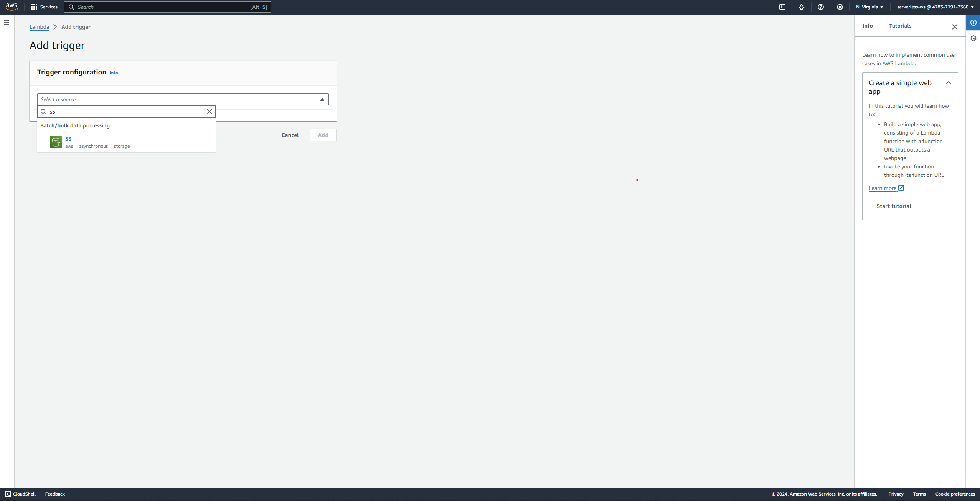Switch to the Info tab
Screen dimensions: 980x501
[x=868, y=26]
